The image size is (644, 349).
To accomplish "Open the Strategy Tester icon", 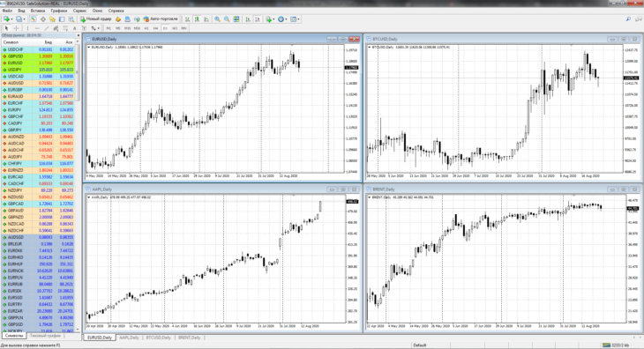I will 71,19.
